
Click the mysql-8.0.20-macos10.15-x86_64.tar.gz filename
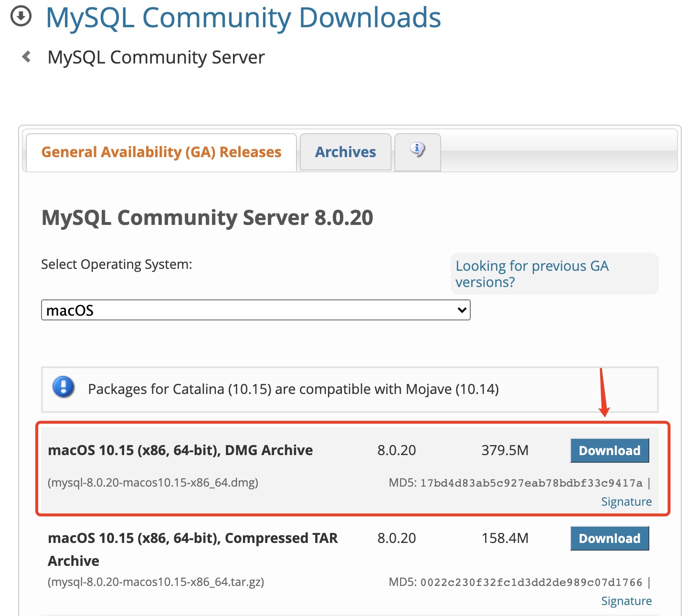(x=156, y=582)
